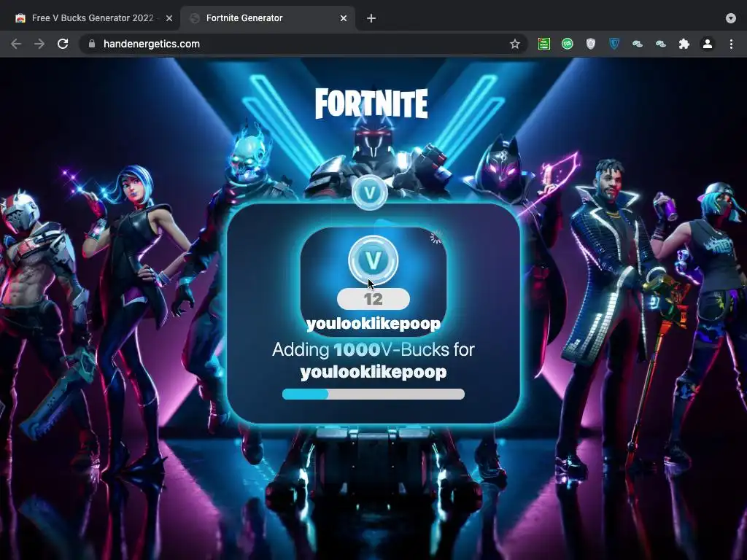Open the Chrome profile avatar
Image resolution: width=747 pixels, height=560 pixels.
coord(708,44)
